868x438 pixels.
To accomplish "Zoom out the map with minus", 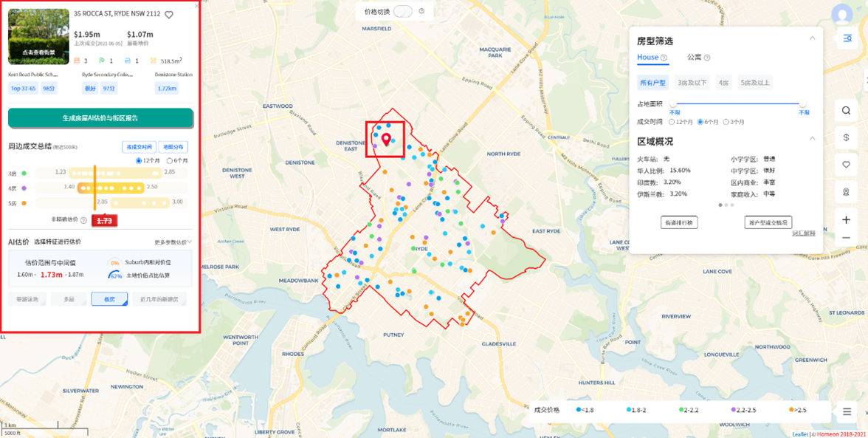I will click(x=846, y=238).
